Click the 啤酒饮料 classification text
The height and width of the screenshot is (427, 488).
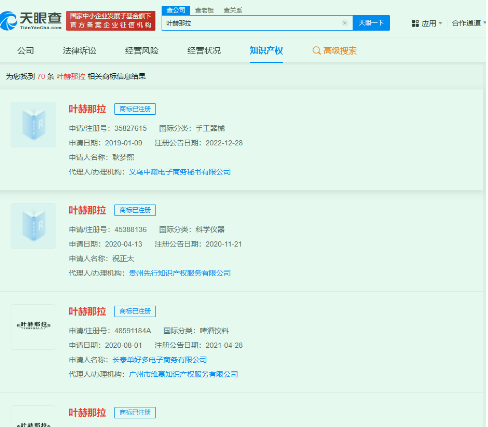point(214,331)
